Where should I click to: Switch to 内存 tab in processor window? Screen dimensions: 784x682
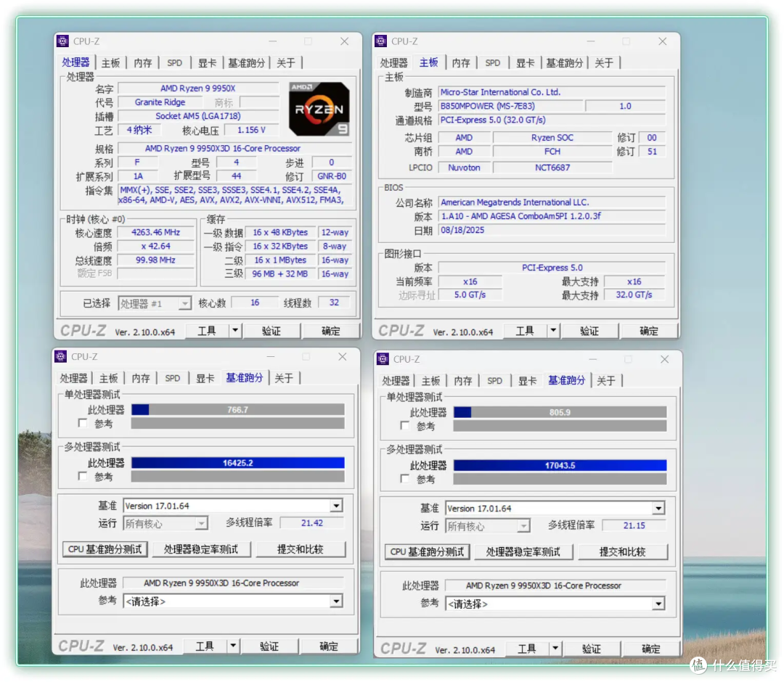click(142, 63)
